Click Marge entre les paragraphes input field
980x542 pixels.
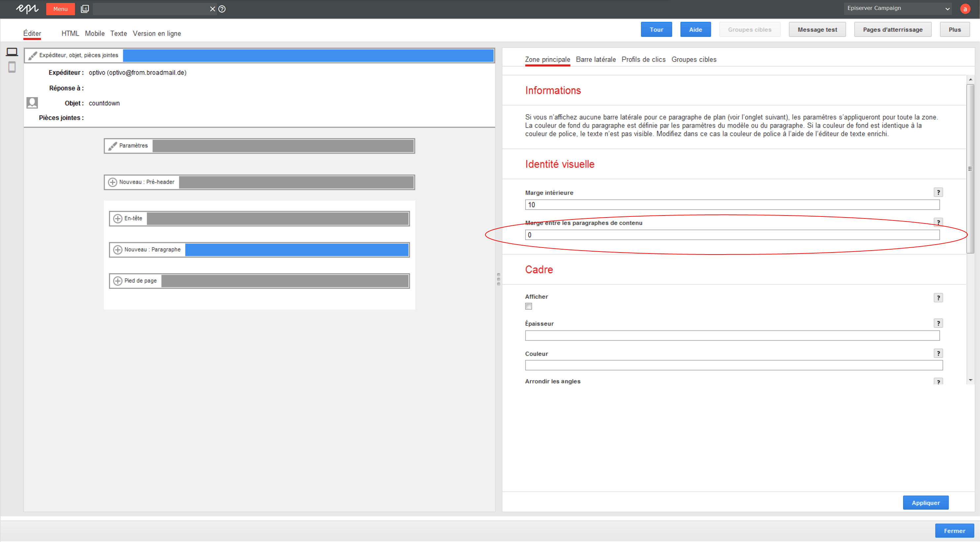732,235
